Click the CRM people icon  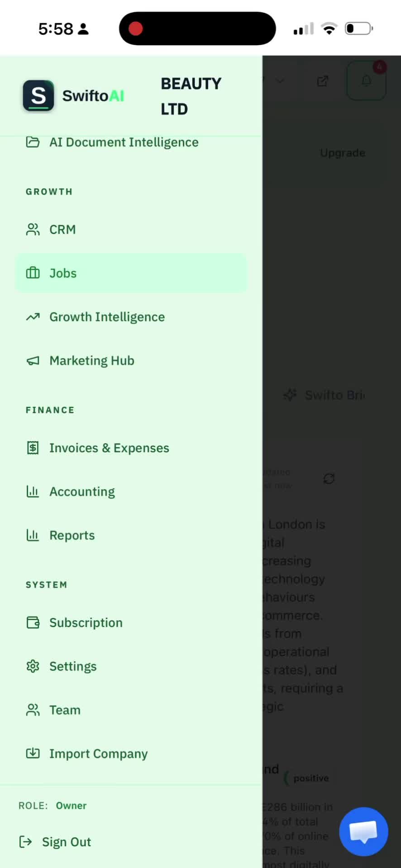33,230
